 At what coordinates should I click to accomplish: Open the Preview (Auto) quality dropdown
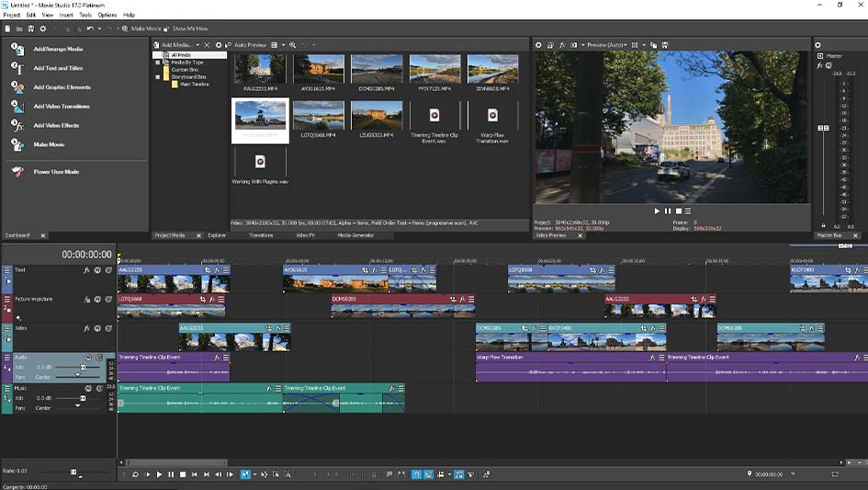click(x=606, y=45)
